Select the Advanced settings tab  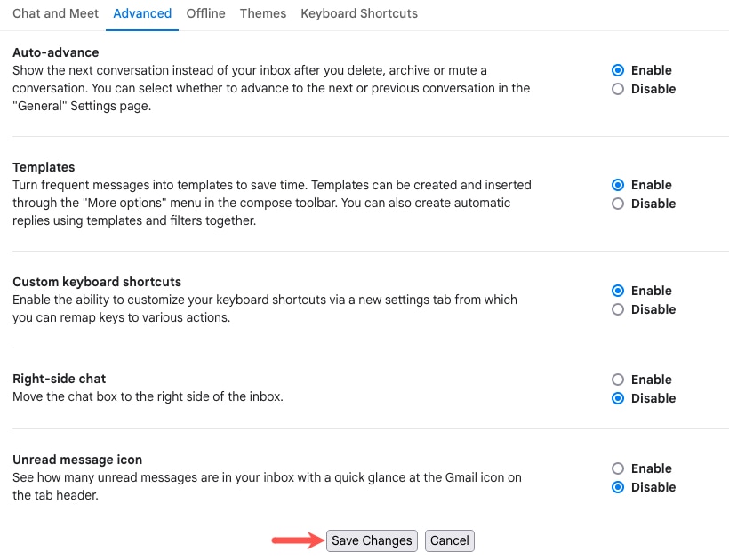142,13
